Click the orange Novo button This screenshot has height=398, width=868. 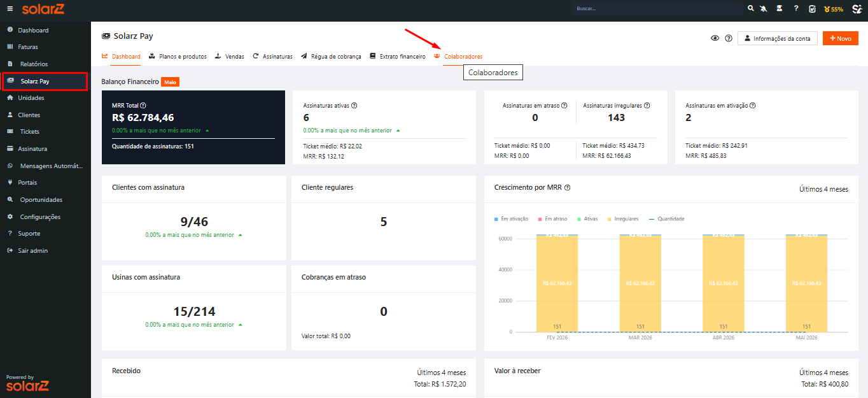[x=840, y=38]
